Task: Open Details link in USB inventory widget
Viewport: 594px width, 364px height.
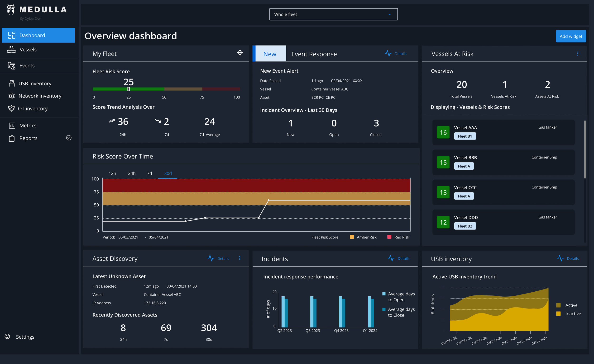Action: click(573, 258)
